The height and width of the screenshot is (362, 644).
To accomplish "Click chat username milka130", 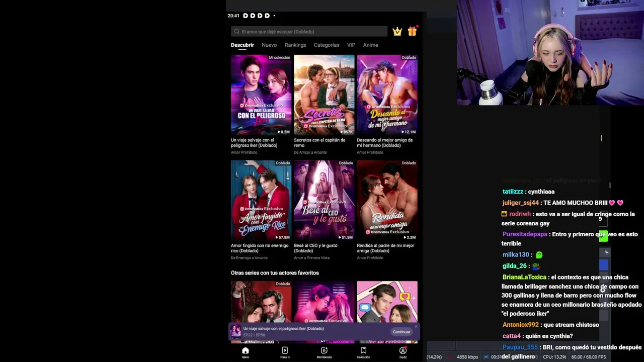I will point(516,255).
